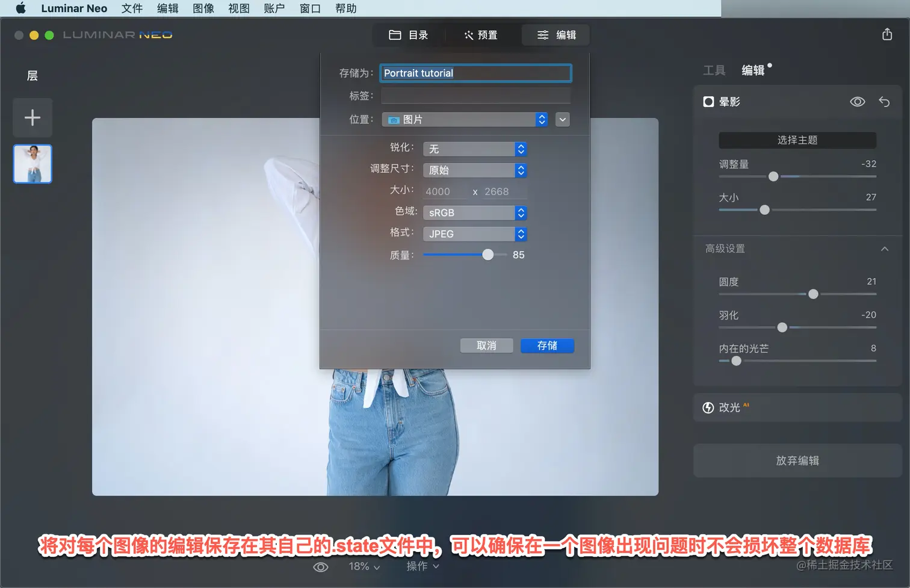Open the 位置 location dropdown
Viewport: 910px width, 588px height.
465,120
